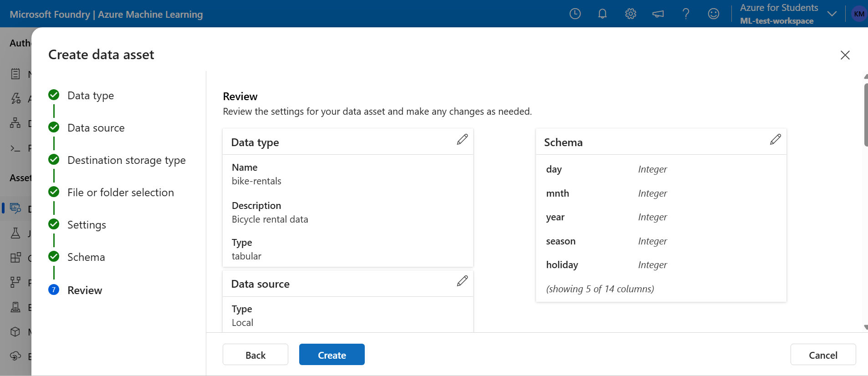Open the feedback megaphone icon

(658, 14)
